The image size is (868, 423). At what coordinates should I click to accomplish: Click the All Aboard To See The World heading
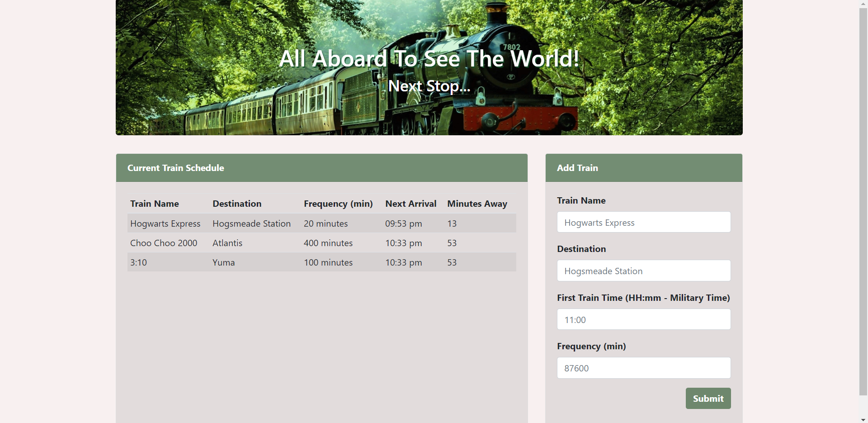pos(429,58)
